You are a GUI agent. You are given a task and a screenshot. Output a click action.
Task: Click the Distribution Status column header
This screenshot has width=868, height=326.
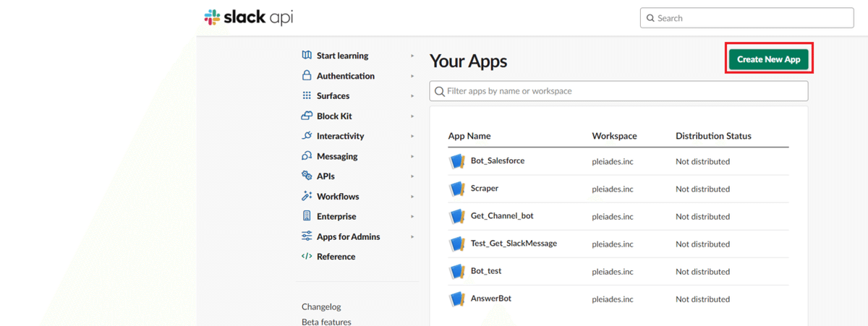click(713, 136)
